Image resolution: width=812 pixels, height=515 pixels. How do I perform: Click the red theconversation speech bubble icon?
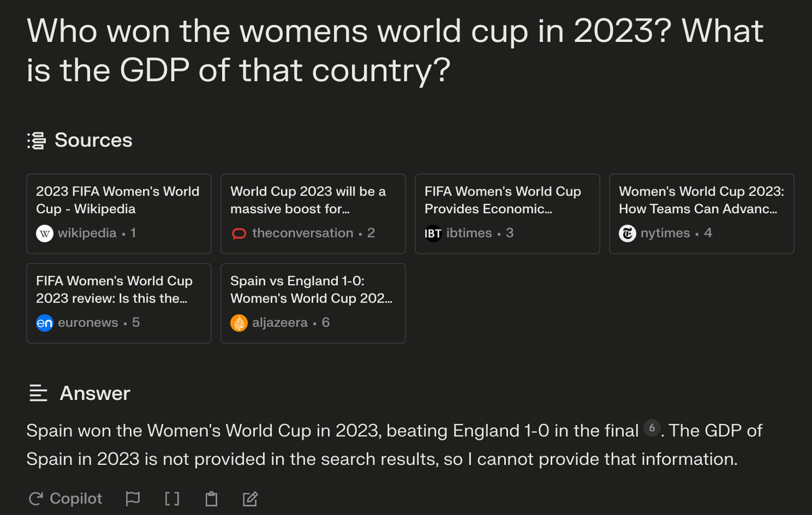(239, 233)
